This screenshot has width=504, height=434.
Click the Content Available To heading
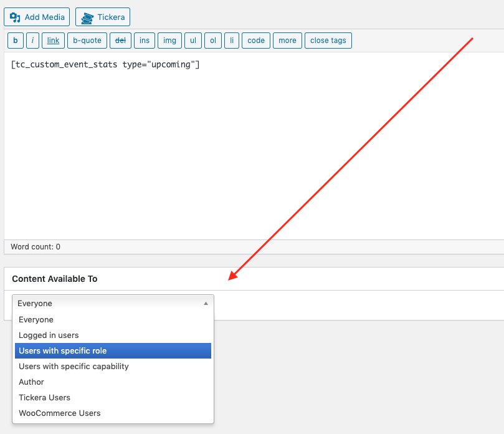point(55,279)
